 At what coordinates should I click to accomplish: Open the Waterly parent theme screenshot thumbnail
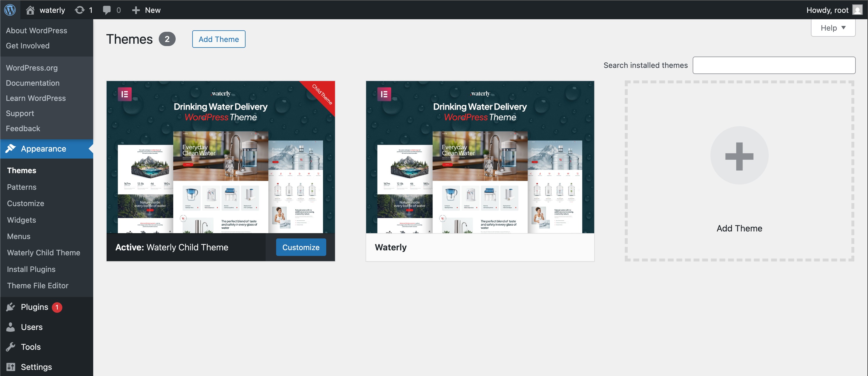click(480, 157)
